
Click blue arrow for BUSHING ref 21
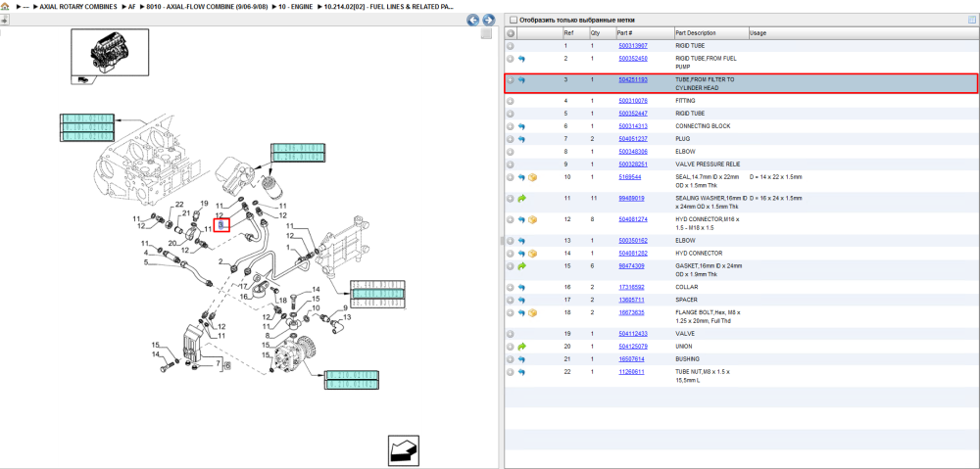(521, 359)
